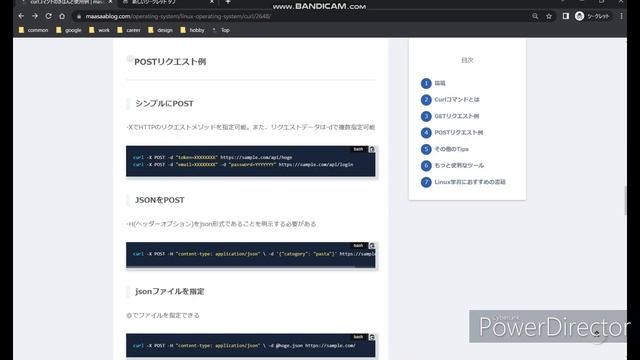Open the Chrome three-dot menu
This screenshot has width=640, height=360.
[x=621, y=16]
